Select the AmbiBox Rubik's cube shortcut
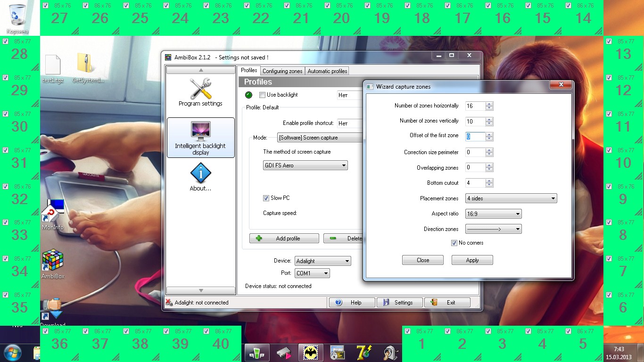 click(53, 264)
